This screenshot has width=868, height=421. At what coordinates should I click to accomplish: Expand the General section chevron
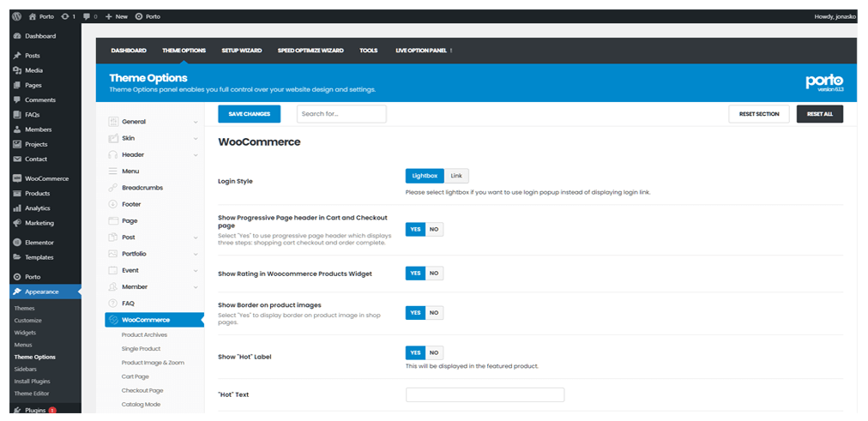(x=196, y=122)
